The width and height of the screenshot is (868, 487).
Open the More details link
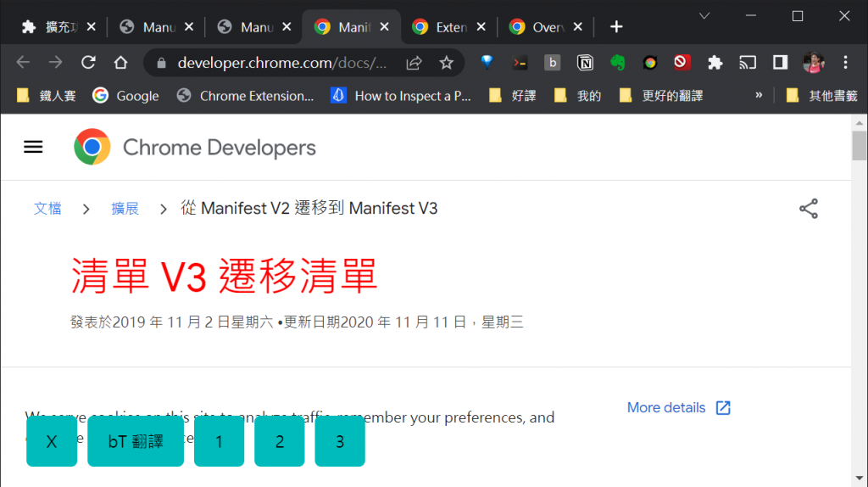tap(679, 408)
